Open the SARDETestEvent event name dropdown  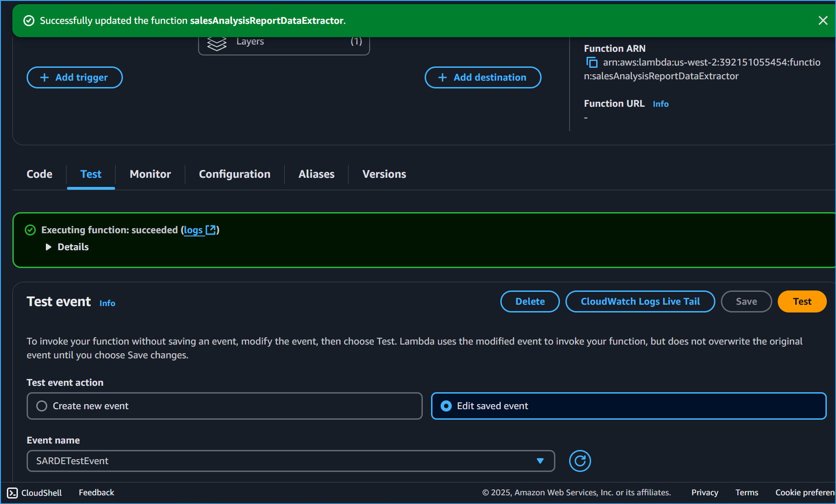[x=290, y=461]
